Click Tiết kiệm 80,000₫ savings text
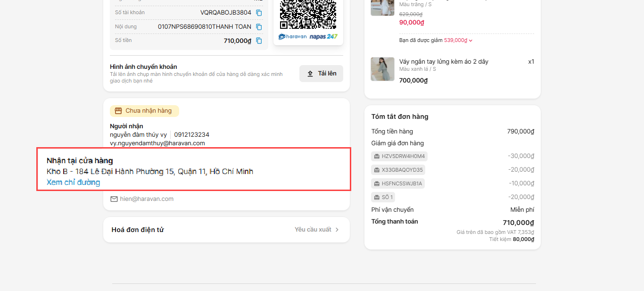 click(x=512, y=240)
